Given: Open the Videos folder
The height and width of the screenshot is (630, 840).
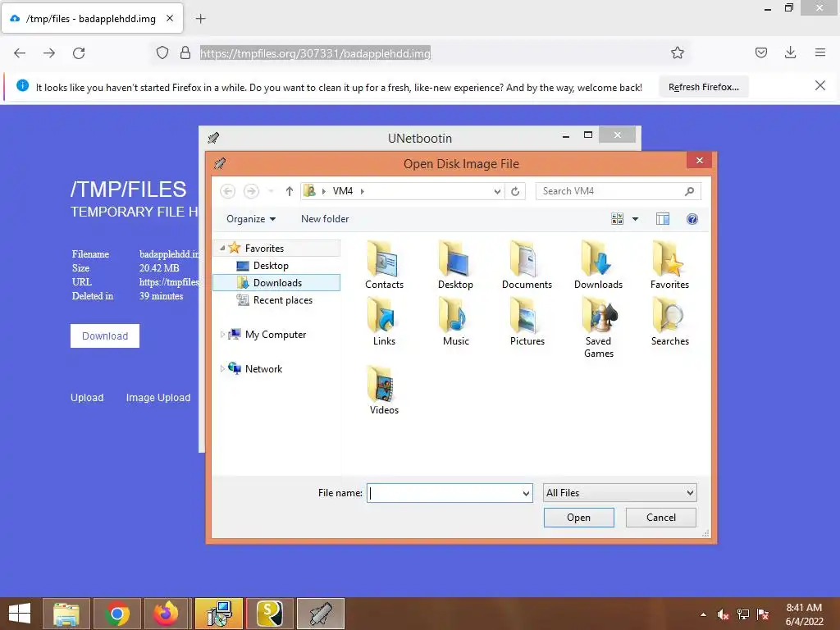Looking at the screenshot, I should (384, 390).
